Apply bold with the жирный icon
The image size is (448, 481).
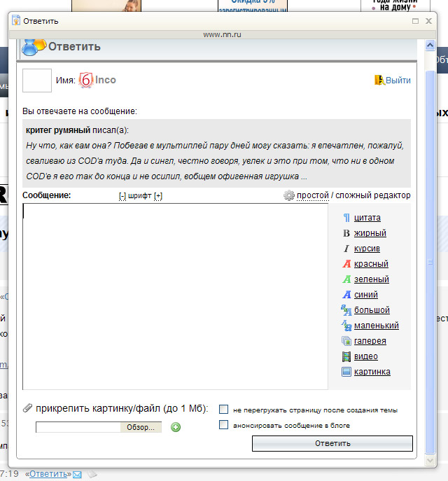(346, 233)
